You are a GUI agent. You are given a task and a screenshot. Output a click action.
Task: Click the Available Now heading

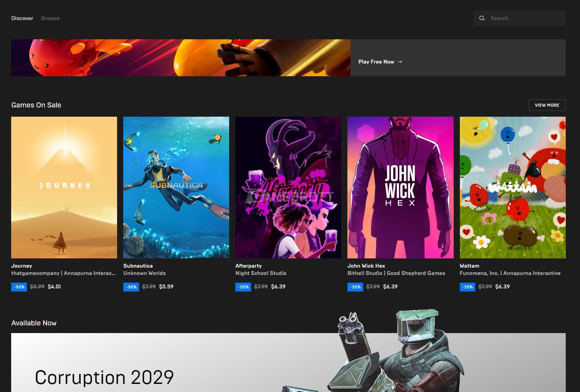click(x=34, y=323)
